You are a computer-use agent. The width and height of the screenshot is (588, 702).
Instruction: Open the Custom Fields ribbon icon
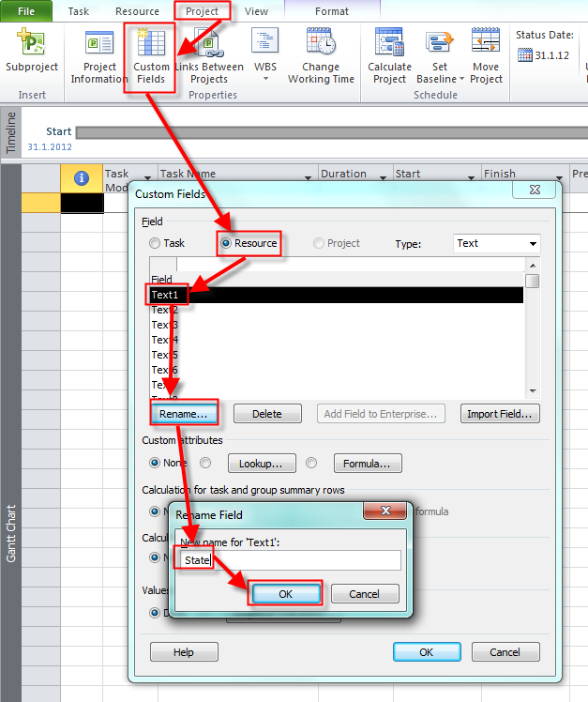pyautogui.click(x=151, y=44)
